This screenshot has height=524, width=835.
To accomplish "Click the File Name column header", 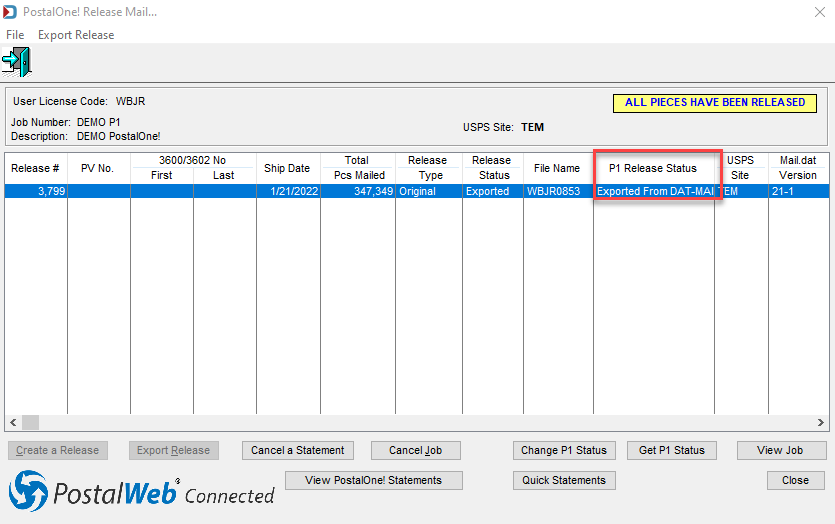I will [557, 168].
